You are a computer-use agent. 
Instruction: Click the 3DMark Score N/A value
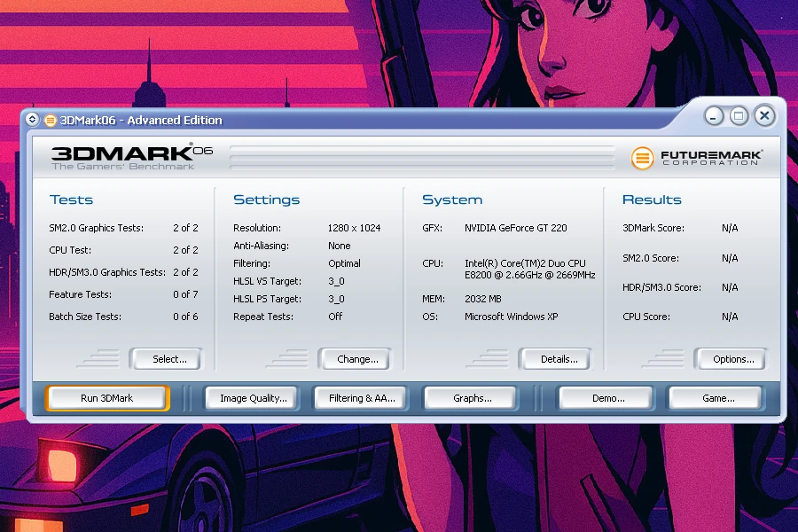point(730,228)
